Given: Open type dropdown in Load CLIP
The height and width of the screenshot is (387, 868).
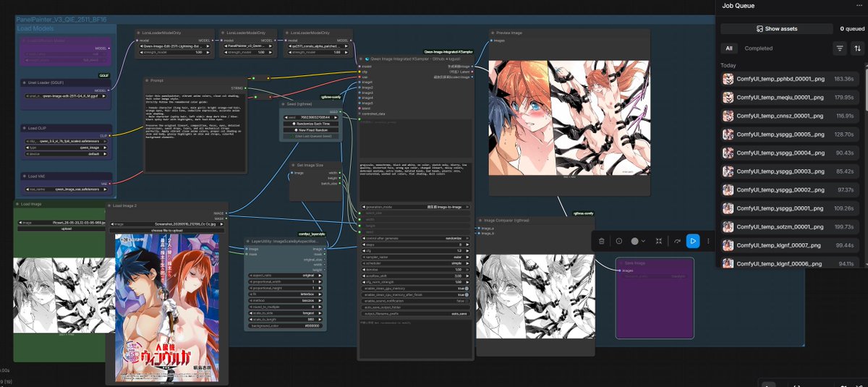Looking at the screenshot, I should pos(65,147).
